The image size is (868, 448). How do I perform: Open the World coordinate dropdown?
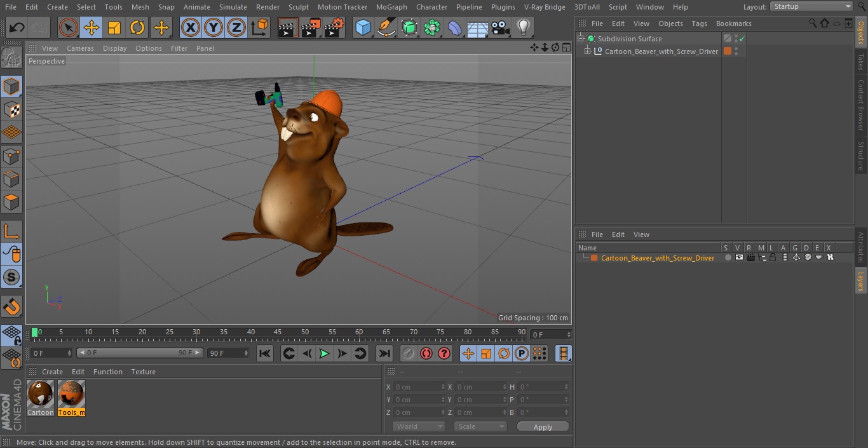click(x=419, y=426)
